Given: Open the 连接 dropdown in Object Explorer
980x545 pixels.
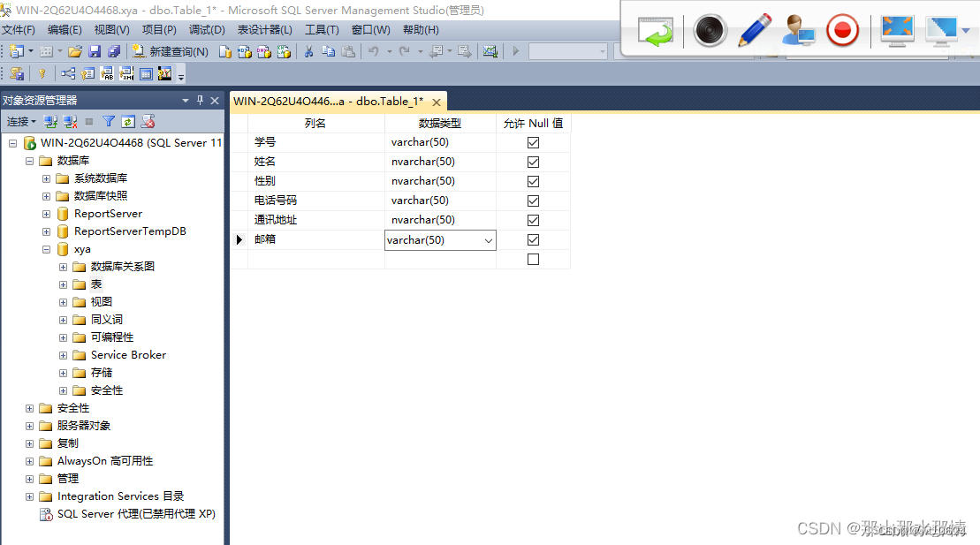Looking at the screenshot, I should tap(21, 121).
